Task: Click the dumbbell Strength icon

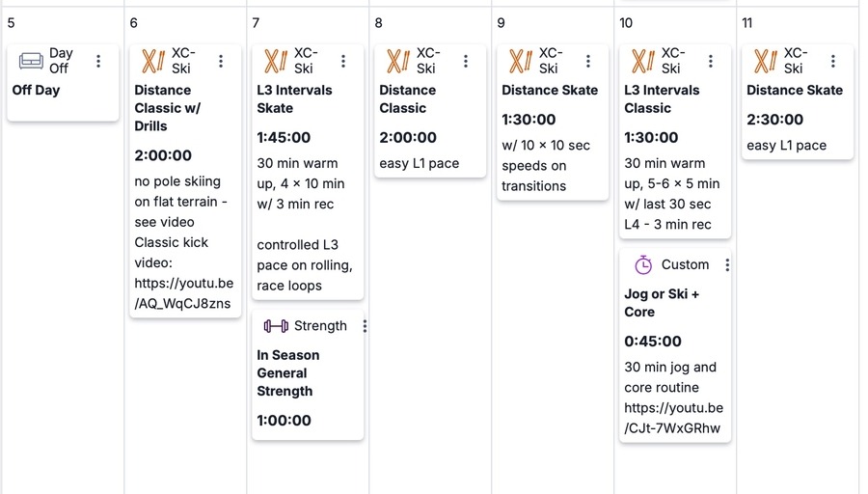Action: (276, 326)
